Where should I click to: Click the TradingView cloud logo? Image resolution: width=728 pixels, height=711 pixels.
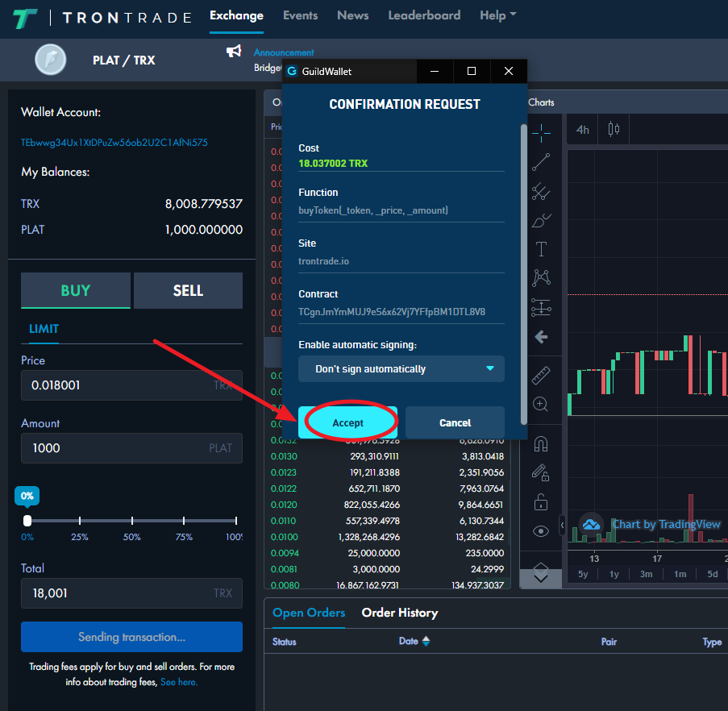click(x=591, y=525)
